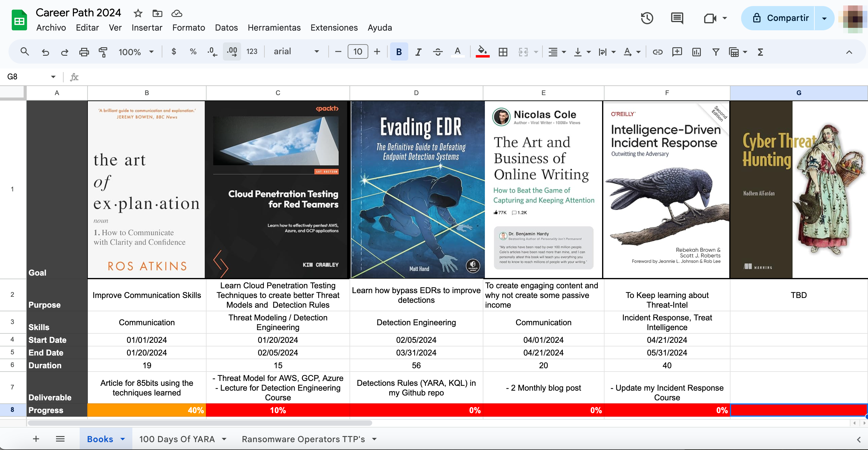Open version history clock icon
This screenshot has width=868, height=450.
(647, 18)
